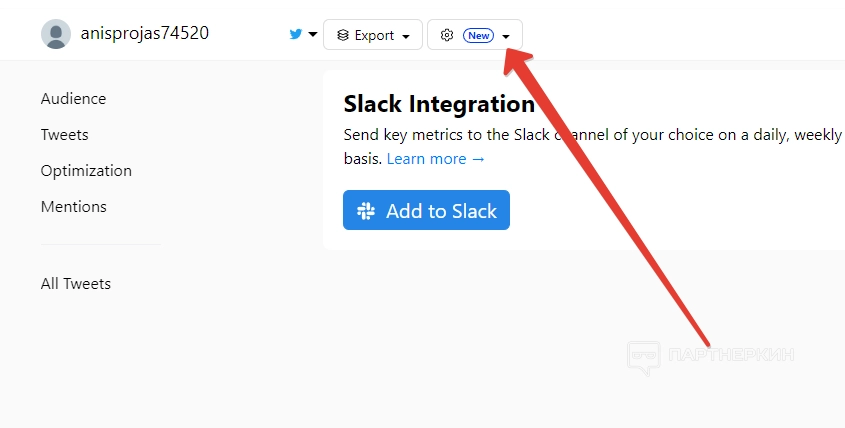Viewport: 845px width, 428px height.
Task: Click the blue New badge
Action: pos(479,35)
